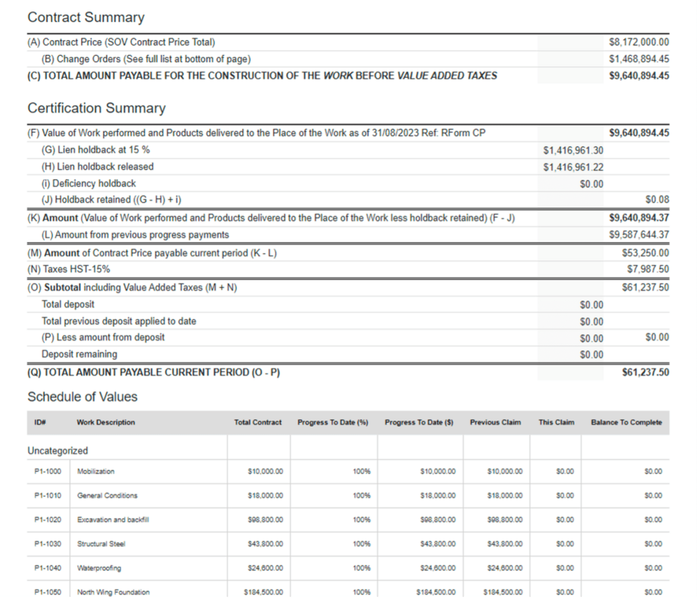This screenshot has height=599, width=700.
Task: Click the Certification Summary heading
Action: coord(97,108)
